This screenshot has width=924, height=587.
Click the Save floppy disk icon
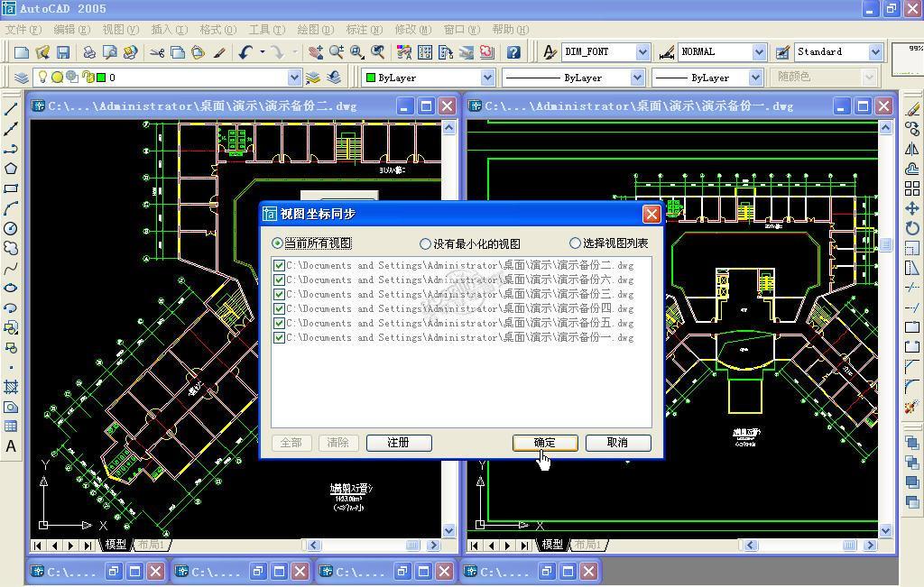point(62,52)
